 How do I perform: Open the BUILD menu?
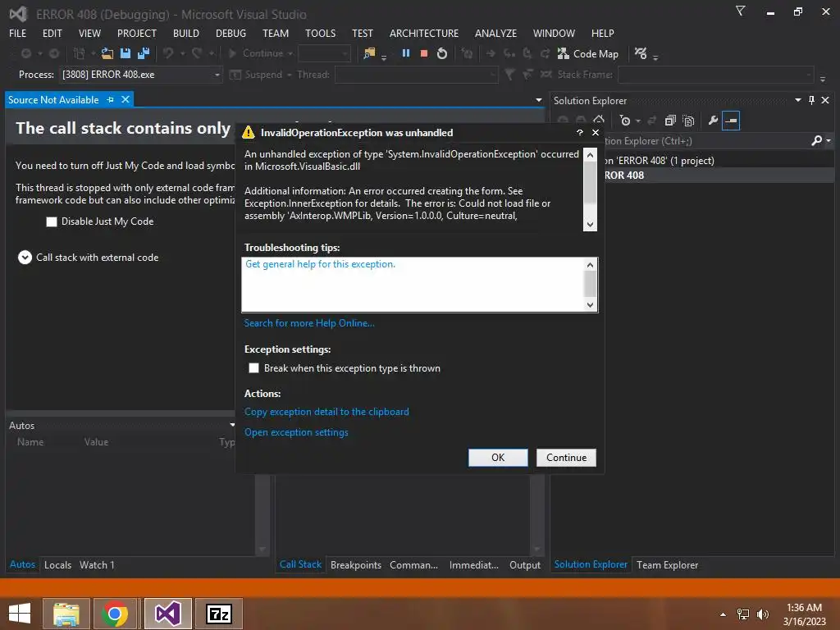(186, 33)
